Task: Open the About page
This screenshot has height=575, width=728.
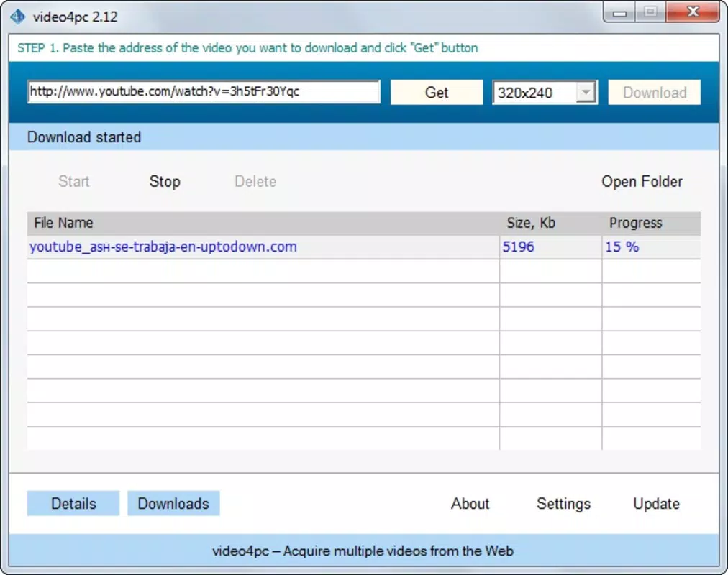Action: (x=470, y=504)
